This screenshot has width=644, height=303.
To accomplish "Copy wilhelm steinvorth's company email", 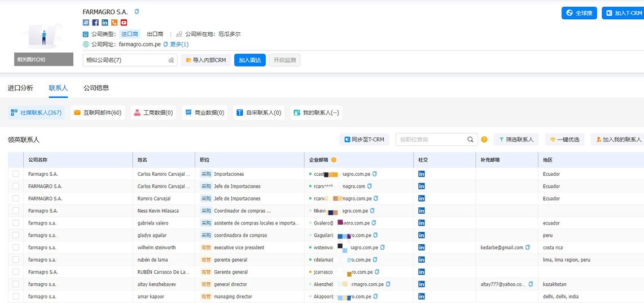I will 382,248.
